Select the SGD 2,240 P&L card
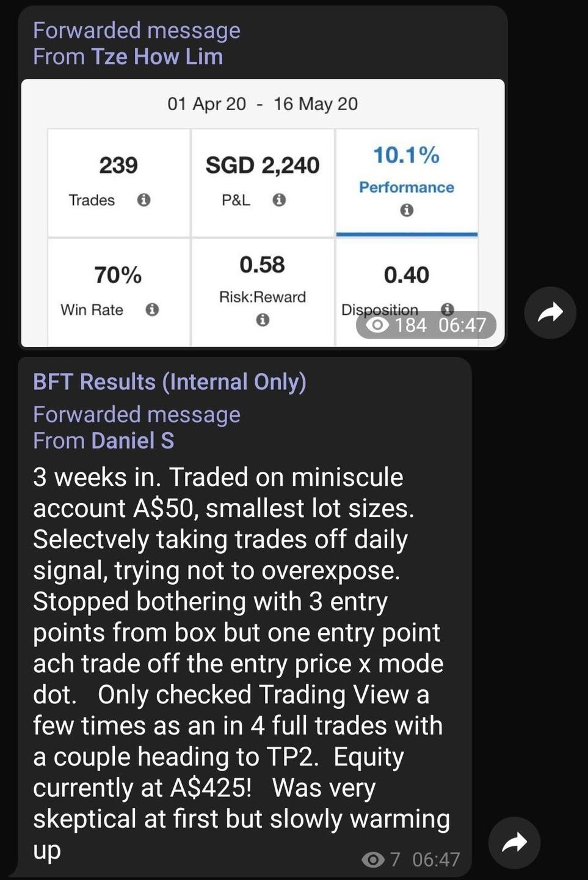Screen dimensions: 588x880 tap(263, 182)
